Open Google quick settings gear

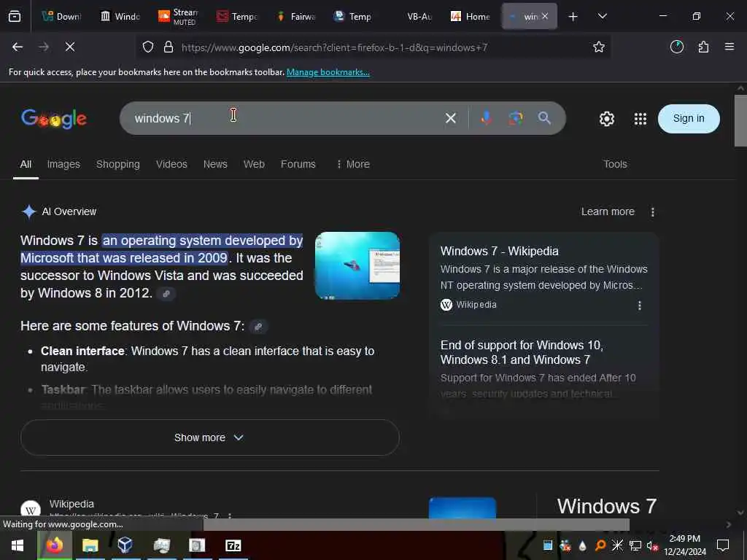point(606,119)
